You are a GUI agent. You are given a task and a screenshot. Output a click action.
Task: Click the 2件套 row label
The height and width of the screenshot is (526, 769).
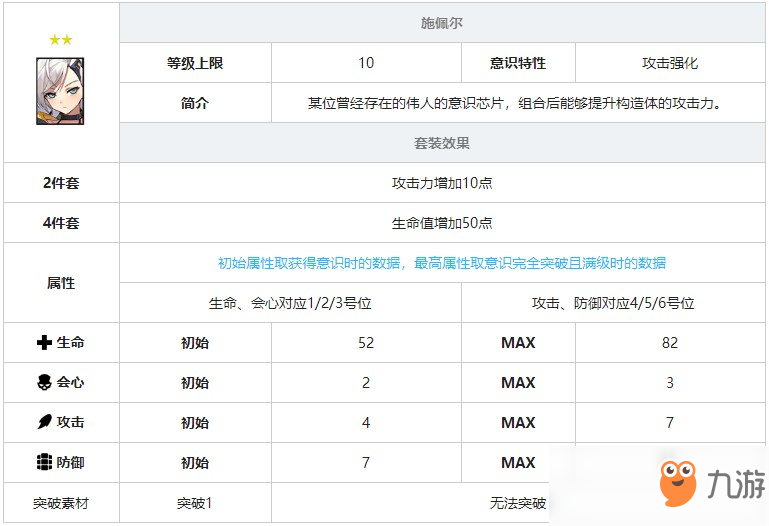tap(61, 183)
